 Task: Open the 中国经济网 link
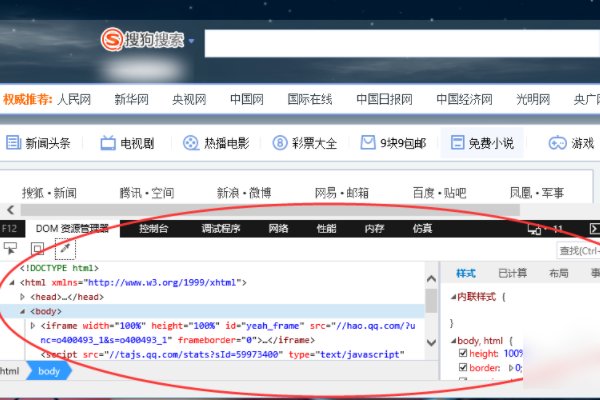464,100
